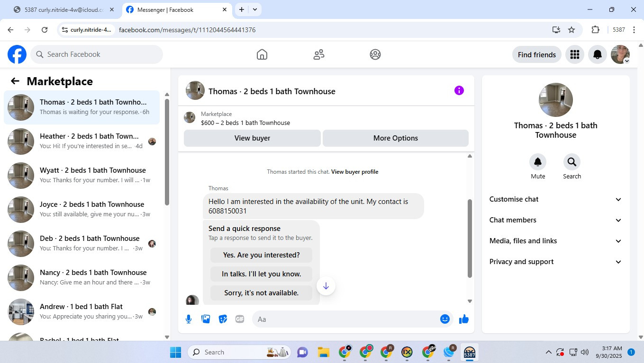Viewport: 644px width, 363px height.
Task: Open the Deb townhouse conversation
Action: (x=82, y=244)
